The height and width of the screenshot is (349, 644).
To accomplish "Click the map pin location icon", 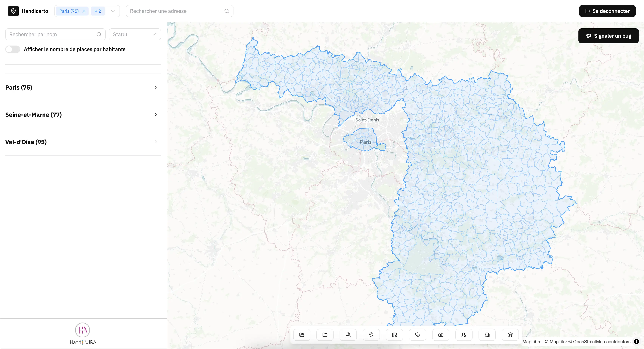I will [371, 335].
